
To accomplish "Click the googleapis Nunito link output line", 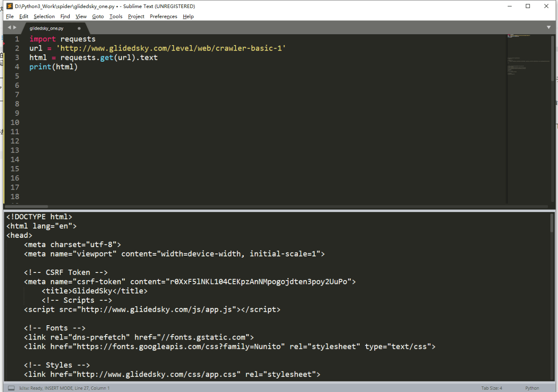I will pyautogui.click(x=230, y=347).
